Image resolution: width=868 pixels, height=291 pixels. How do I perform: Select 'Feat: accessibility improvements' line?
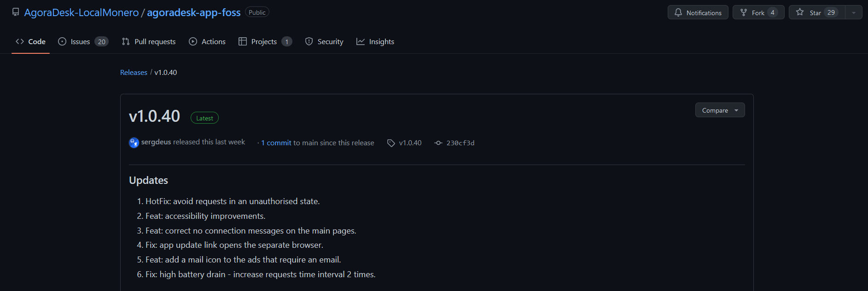click(205, 216)
